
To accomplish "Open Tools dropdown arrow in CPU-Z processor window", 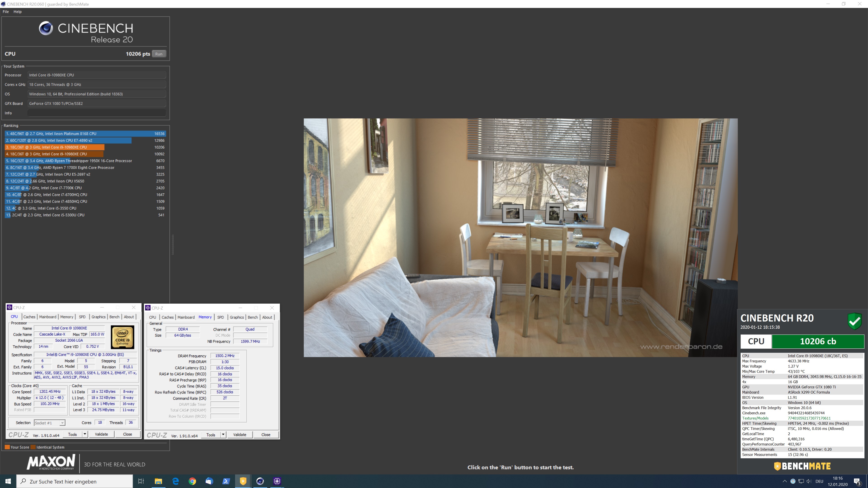I will point(85,434).
